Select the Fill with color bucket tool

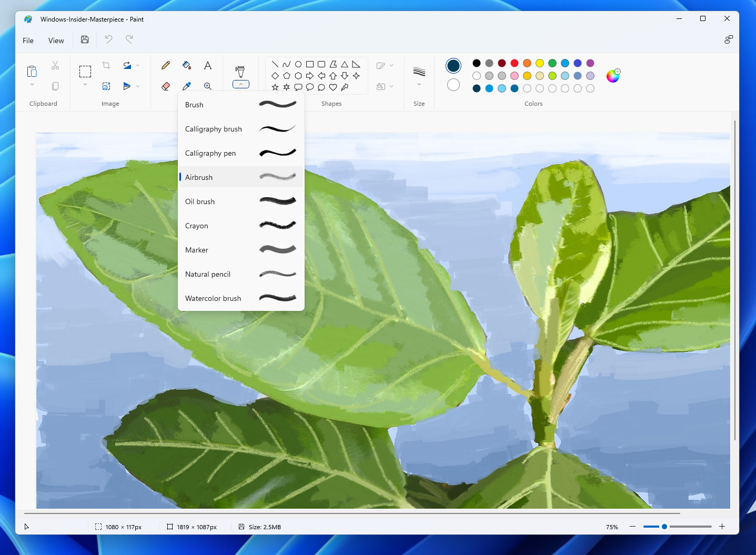186,65
